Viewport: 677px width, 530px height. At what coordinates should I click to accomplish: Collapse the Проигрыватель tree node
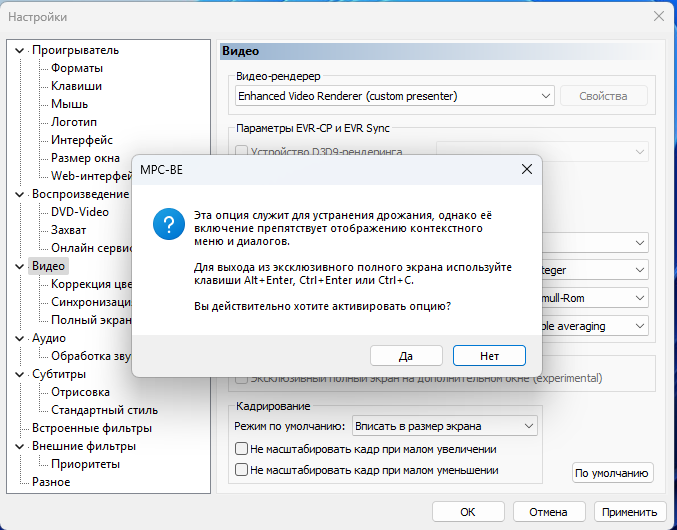coord(19,50)
